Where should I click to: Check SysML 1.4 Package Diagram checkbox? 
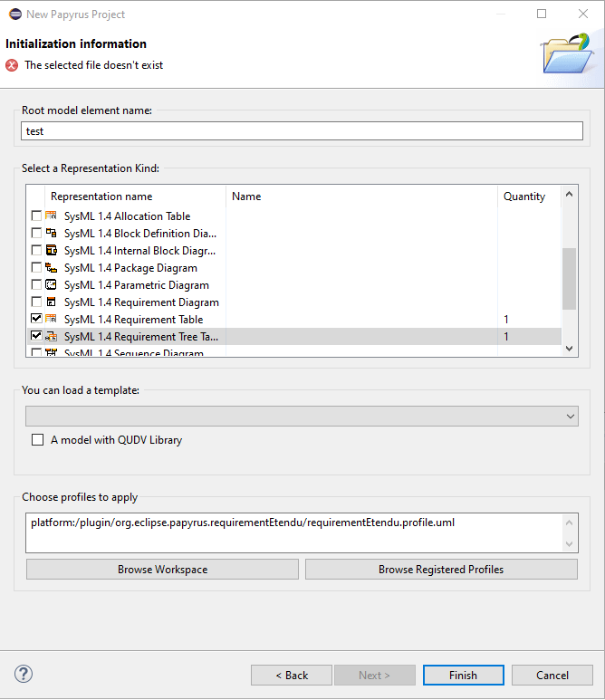pyautogui.click(x=36, y=267)
